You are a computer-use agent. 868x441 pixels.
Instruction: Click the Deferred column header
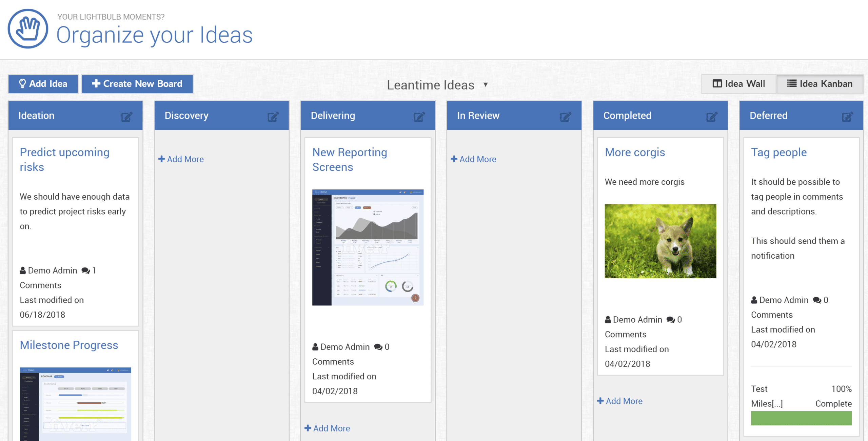click(x=801, y=116)
